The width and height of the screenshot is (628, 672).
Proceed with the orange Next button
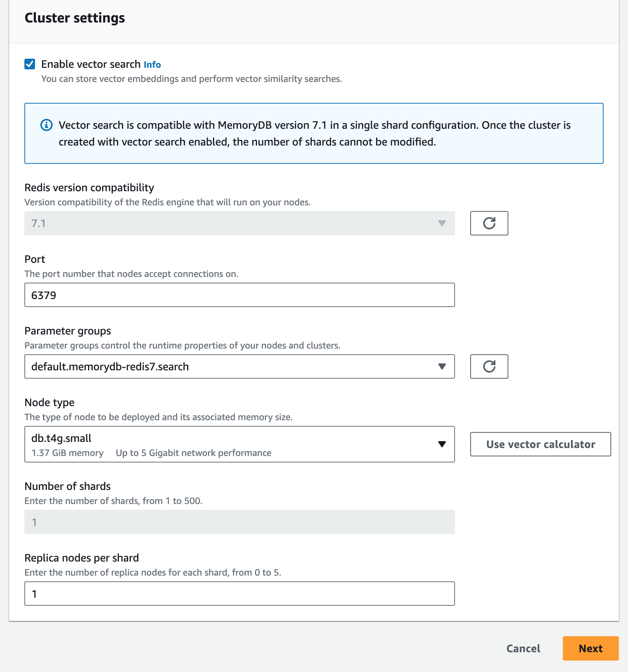tap(591, 648)
